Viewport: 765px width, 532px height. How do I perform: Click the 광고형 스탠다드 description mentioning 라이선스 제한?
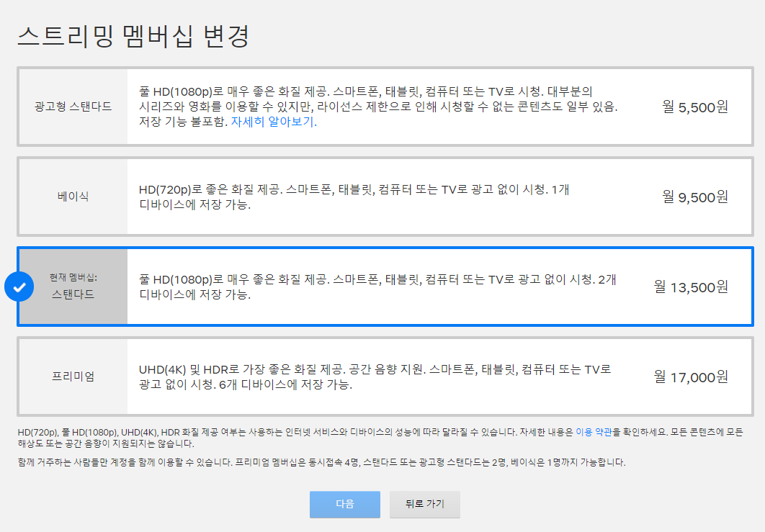tap(378, 107)
